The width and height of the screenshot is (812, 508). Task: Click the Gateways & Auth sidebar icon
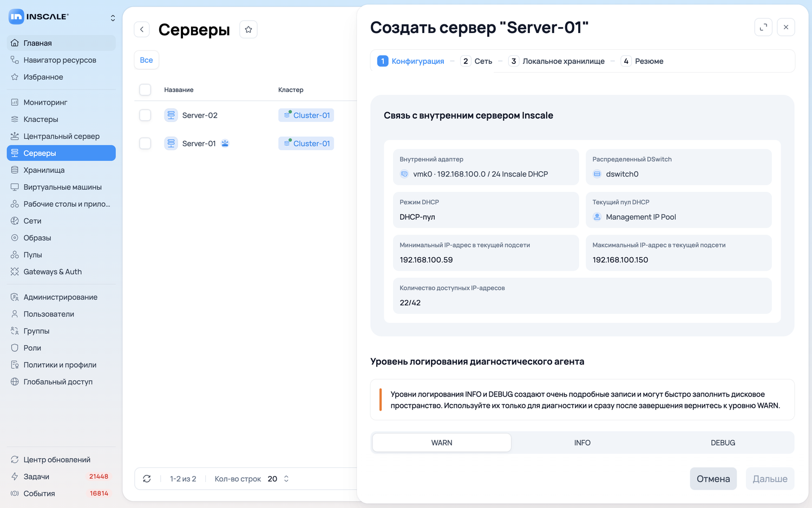point(15,271)
